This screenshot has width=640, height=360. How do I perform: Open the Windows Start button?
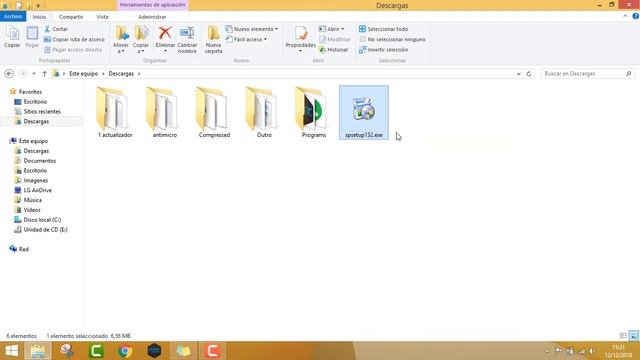pos(11,351)
